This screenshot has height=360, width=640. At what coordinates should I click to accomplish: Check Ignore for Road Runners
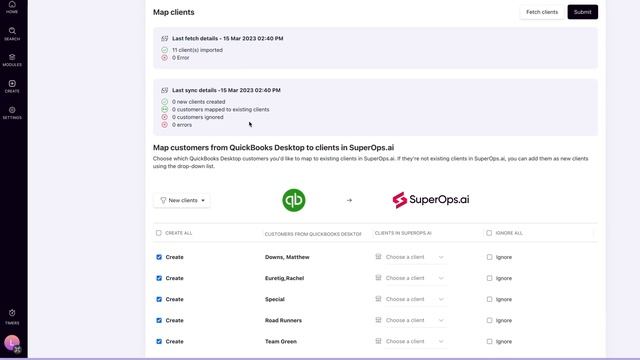489,320
